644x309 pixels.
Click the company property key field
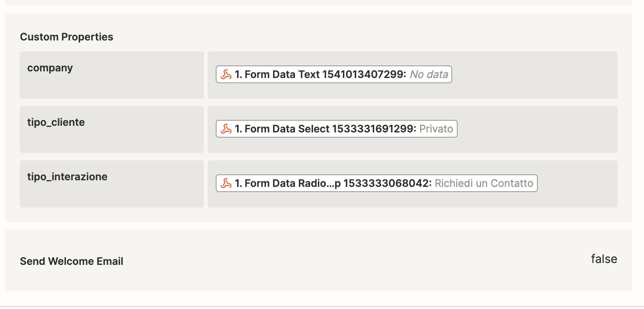(112, 75)
